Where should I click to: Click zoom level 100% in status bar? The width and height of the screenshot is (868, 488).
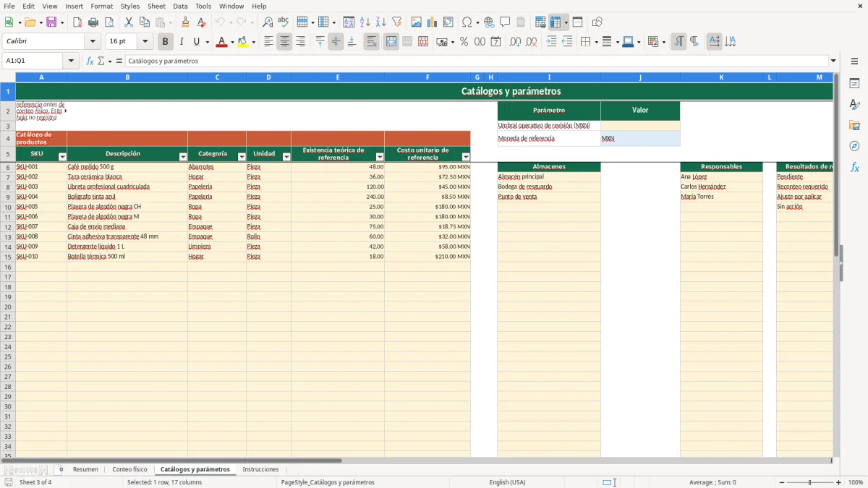pos(856,482)
